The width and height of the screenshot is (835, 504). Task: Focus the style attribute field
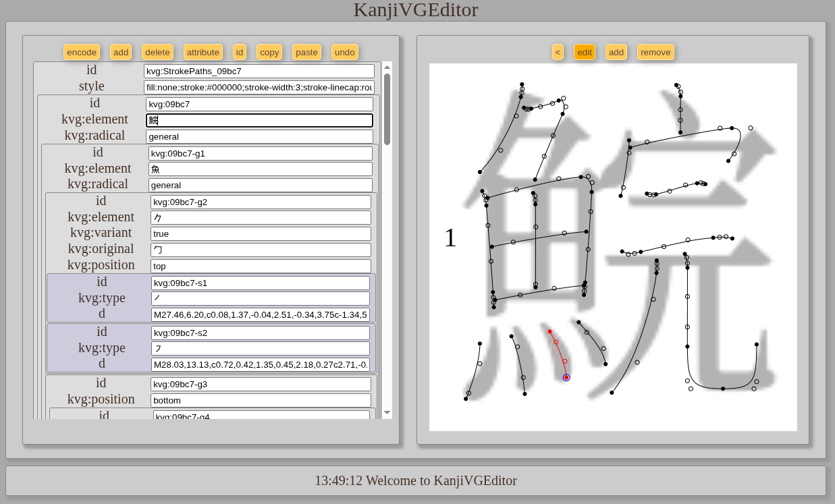click(x=259, y=87)
